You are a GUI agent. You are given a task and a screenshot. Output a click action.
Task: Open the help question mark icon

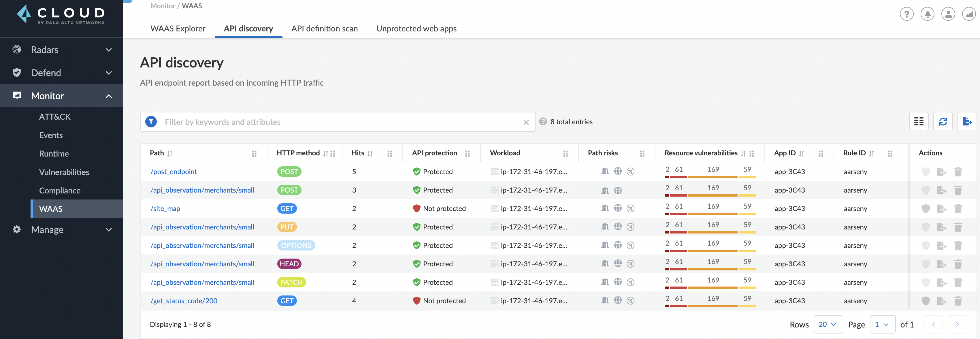coord(906,14)
